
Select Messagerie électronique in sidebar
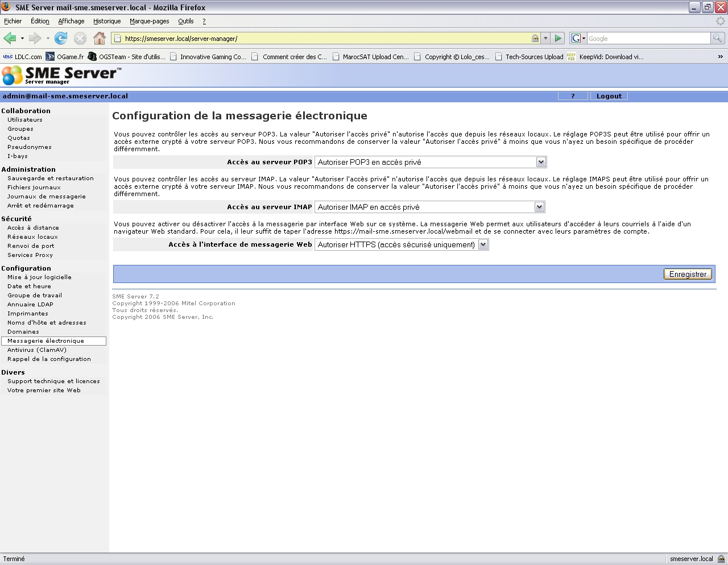[x=53, y=341]
